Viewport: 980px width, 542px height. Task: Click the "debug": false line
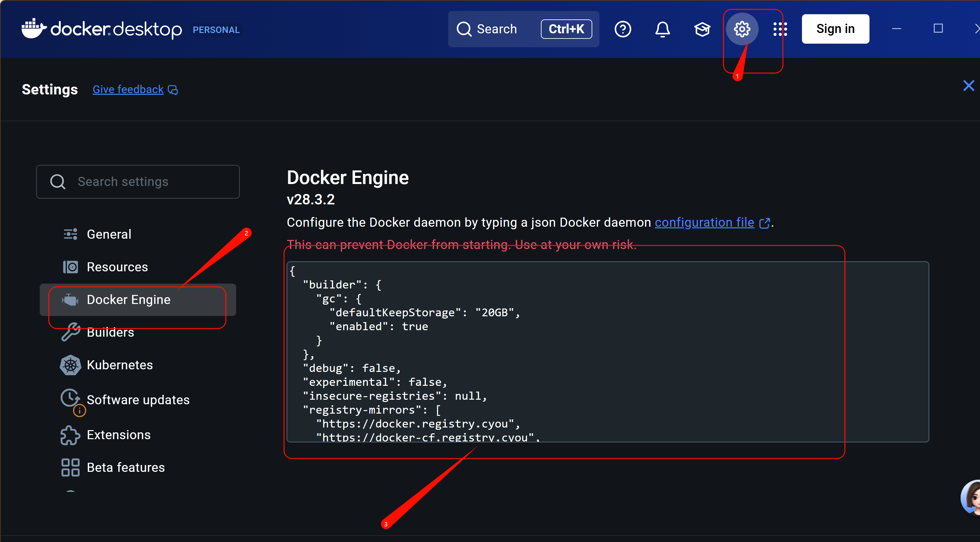pos(352,368)
